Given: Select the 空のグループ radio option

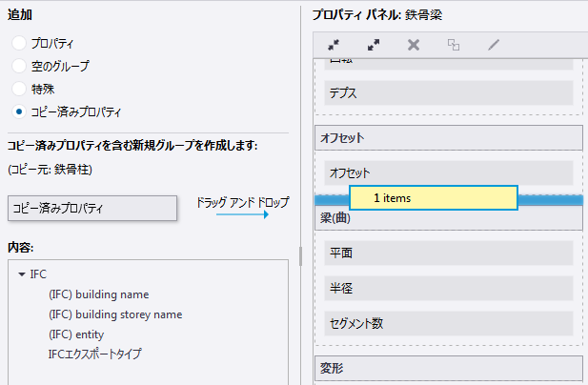Looking at the screenshot, I should coord(20,67).
